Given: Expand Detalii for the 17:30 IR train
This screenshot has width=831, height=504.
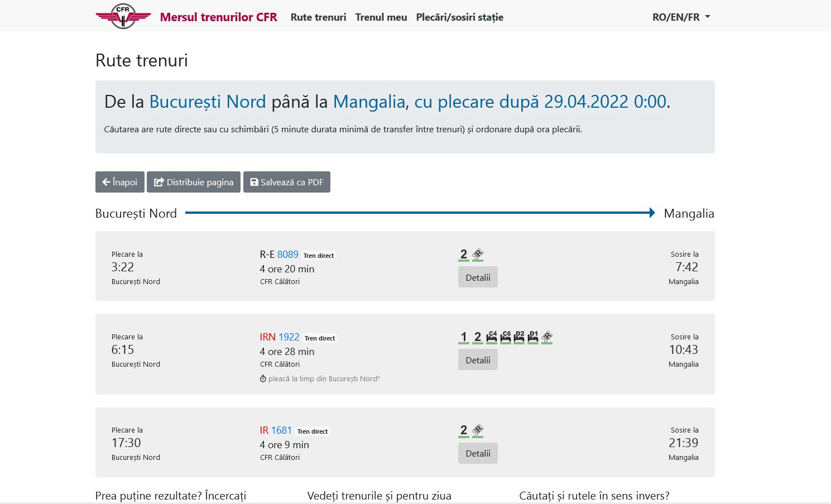Looking at the screenshot, I should [478, 453].
